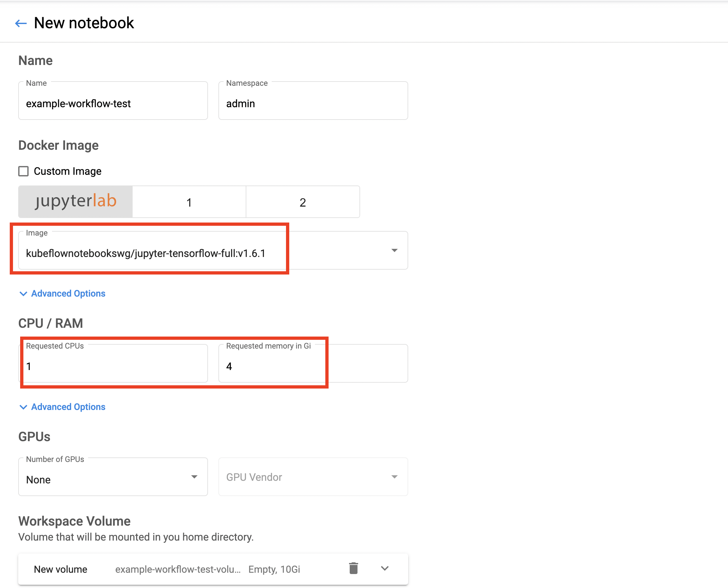Open the GPU Vendor dropdown
The width and height of the screenshot is (728, 588).
[x=313, y=477]
